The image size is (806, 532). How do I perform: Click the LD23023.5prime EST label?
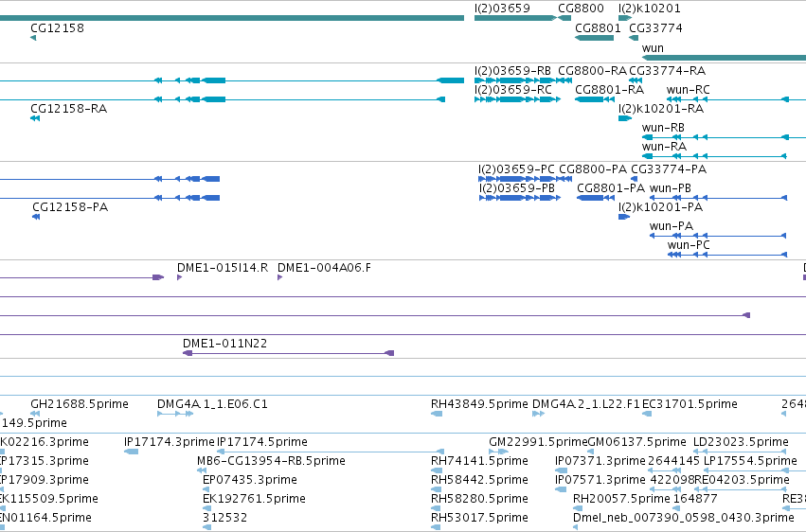click(741, 442)
